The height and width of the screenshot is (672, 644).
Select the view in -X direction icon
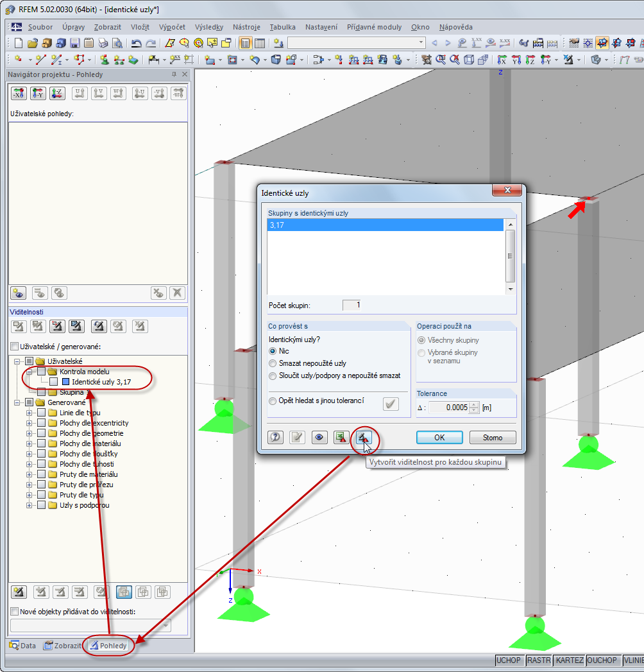(19, 93)
